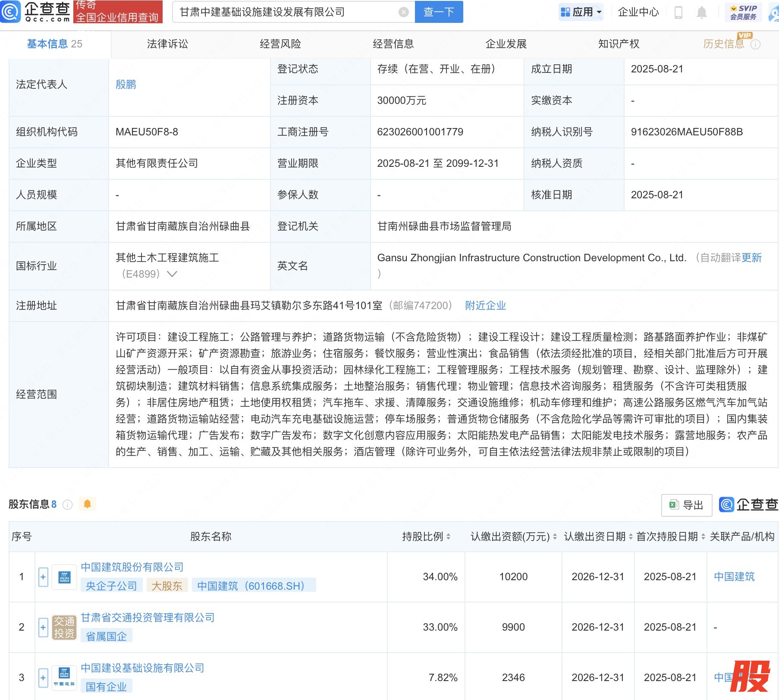Open notifications bell in header

tap(702, 12)
